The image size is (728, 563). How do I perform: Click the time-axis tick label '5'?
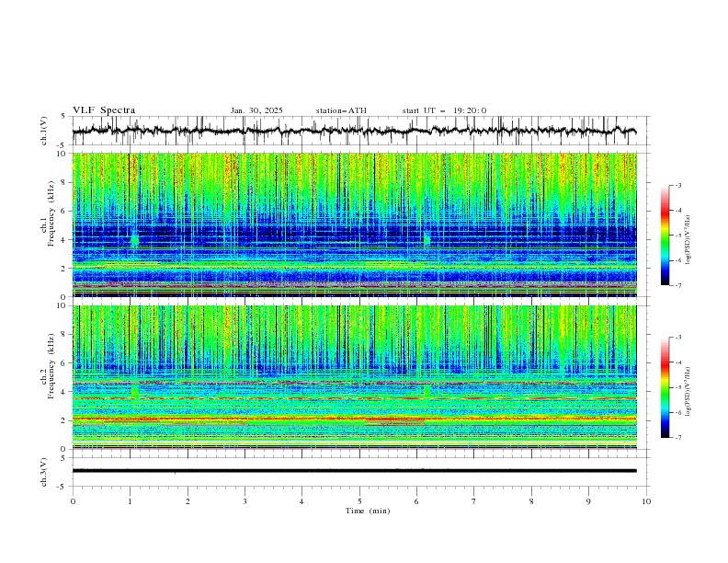coord(359,501)
